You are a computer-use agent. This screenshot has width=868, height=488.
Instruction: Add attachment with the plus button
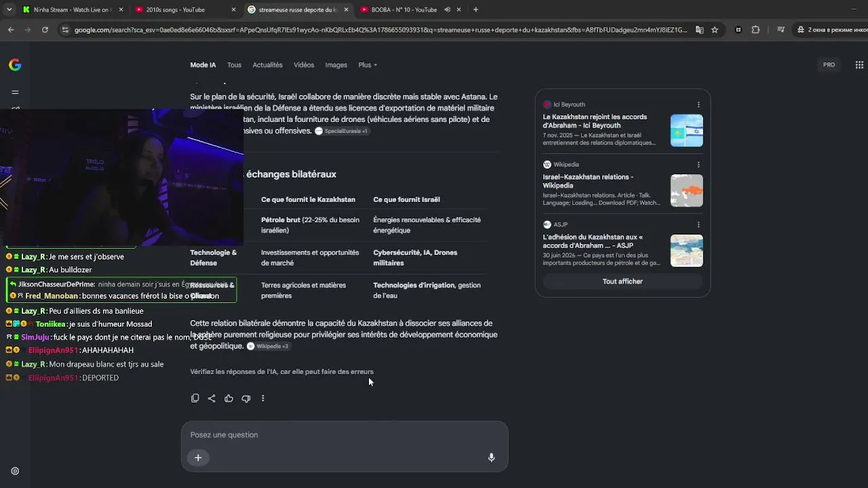click(x=198, y=457)
